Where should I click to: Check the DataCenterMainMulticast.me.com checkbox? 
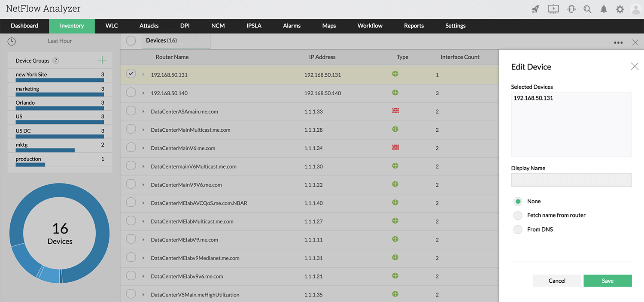pyautogui.click(x=131, y=129)
